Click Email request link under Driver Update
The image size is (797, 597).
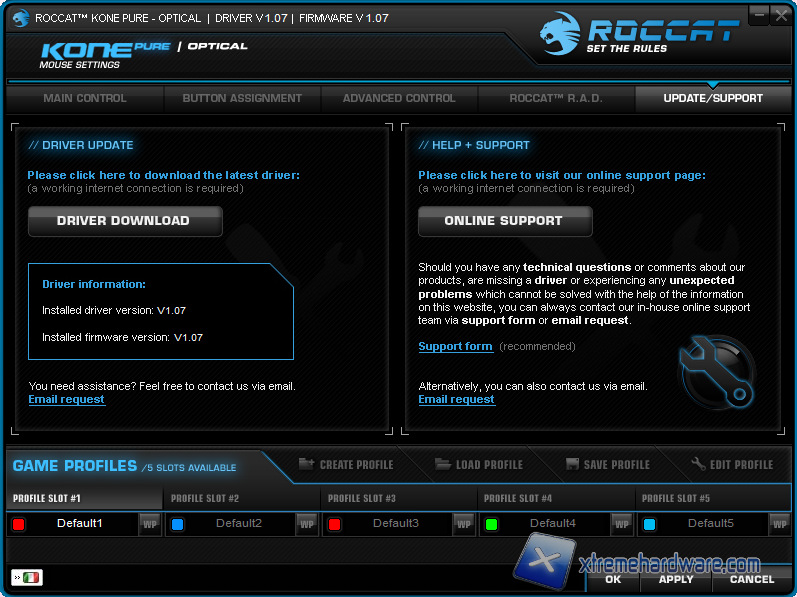click(66, 400)
